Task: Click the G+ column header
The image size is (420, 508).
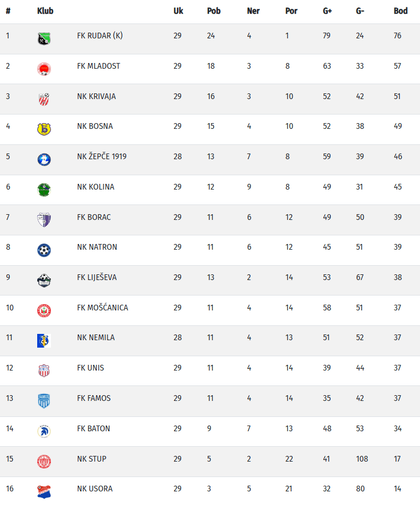Action: [x=327, y=11]
